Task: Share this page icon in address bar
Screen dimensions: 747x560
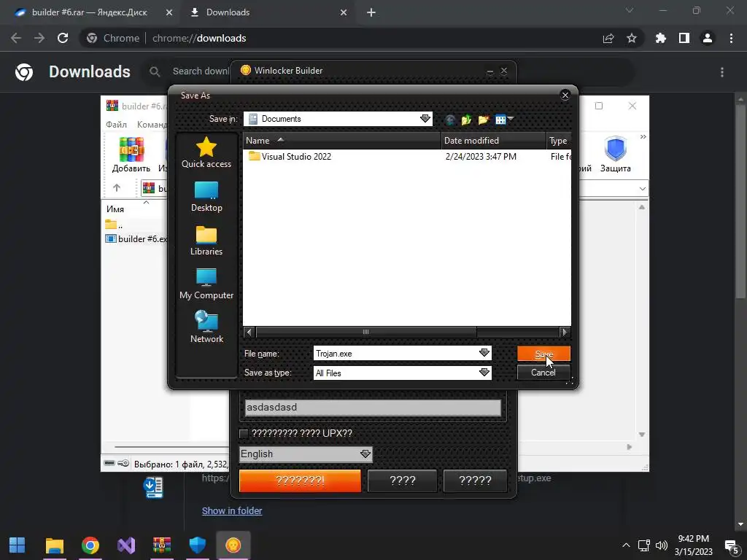Action: [x=608, y=38]
